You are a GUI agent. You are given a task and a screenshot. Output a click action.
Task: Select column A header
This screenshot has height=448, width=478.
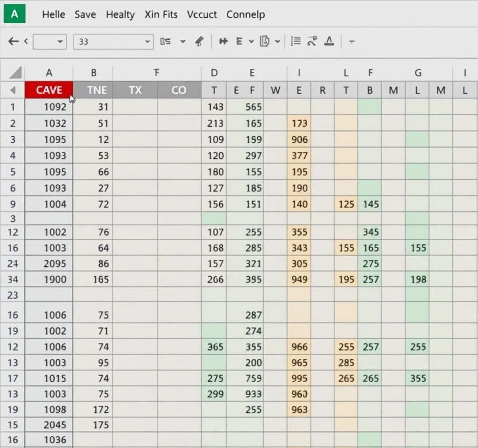tap(49, 73)
